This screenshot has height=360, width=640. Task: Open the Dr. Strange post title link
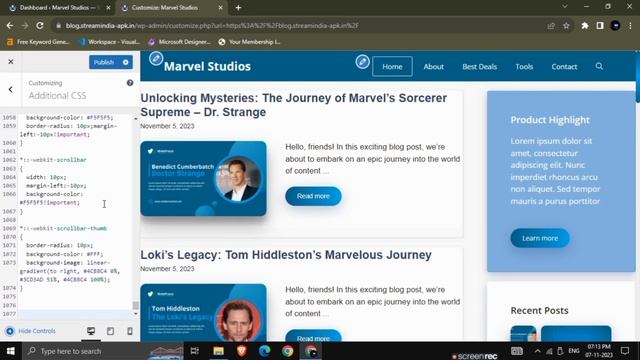pyautogui.click(x=293, y=105)
